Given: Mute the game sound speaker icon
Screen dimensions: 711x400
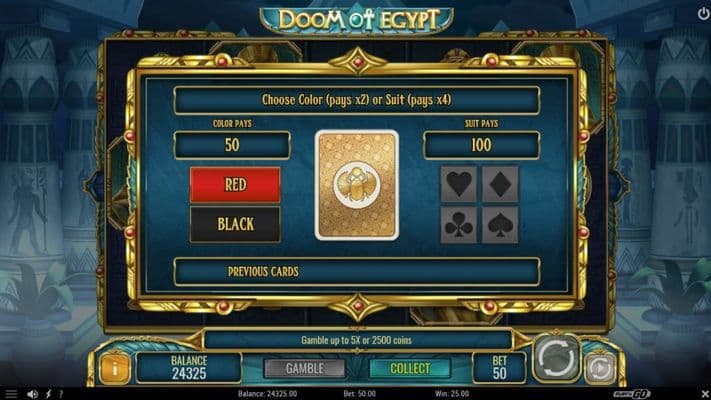Looking at the screenshot, I should [32, 394].
